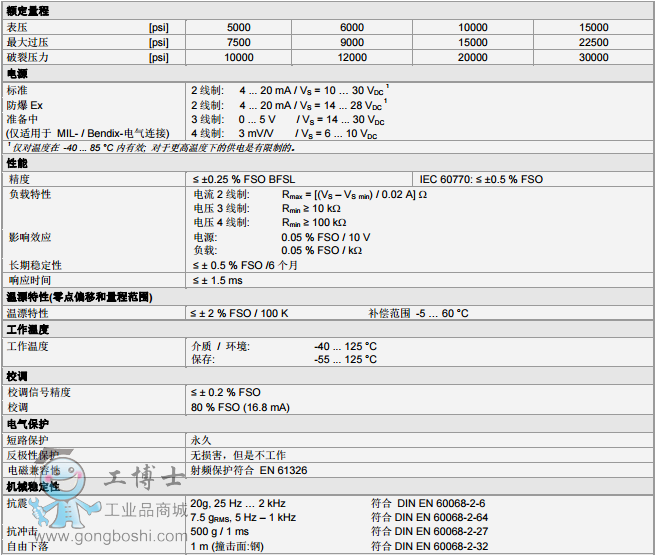Click the 防爆 Ex row label
The width and height of the screenshot is (656, 555).
point(25,104)
